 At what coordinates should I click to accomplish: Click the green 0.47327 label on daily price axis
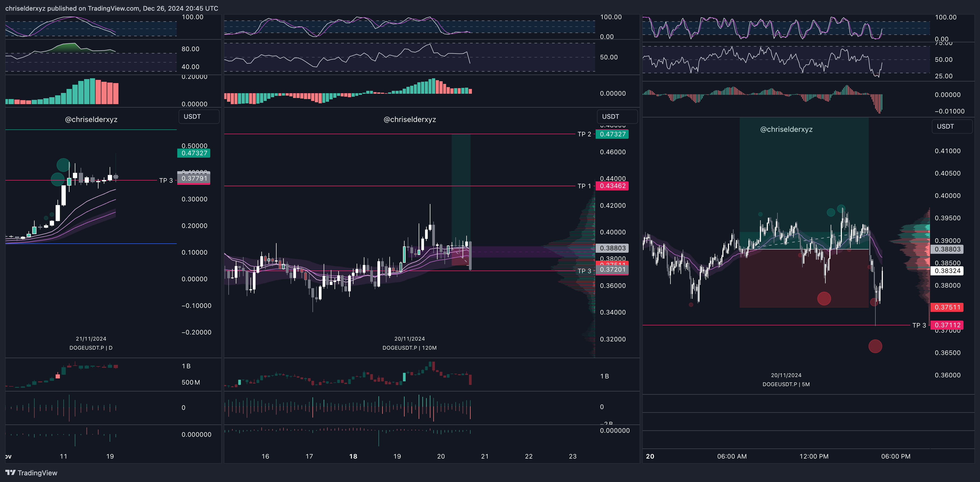(194, 153)
